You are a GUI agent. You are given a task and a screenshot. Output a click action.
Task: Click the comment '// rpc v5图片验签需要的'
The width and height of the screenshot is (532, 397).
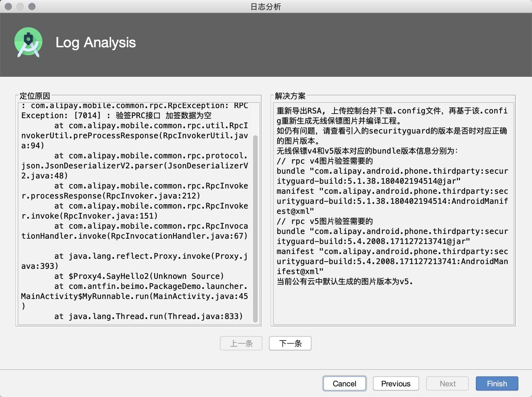click(x=325, y=221)
